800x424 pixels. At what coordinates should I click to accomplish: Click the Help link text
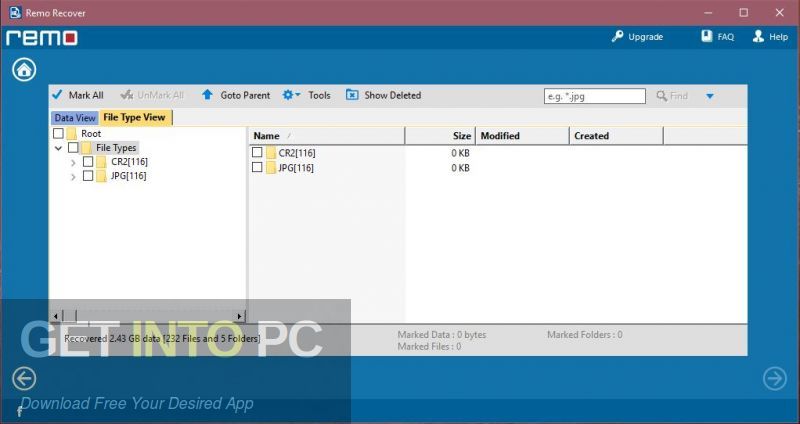[x=778, y=37]
